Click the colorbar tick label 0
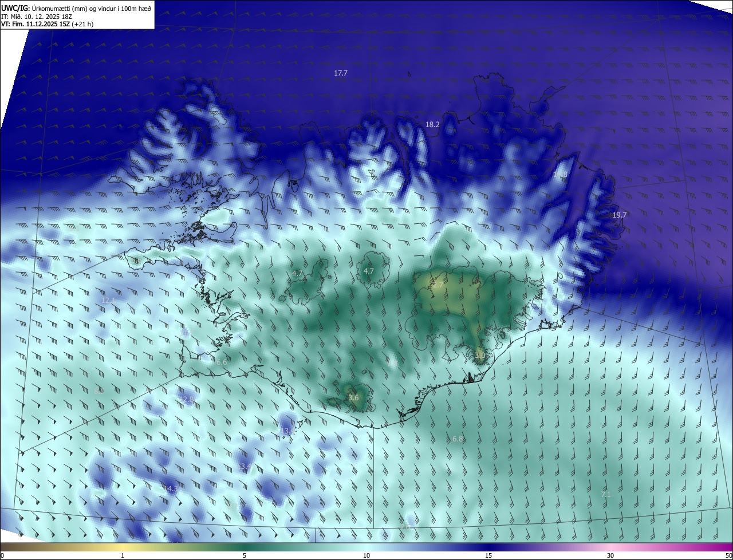The image size is (733, 560). tap(2, 555)
